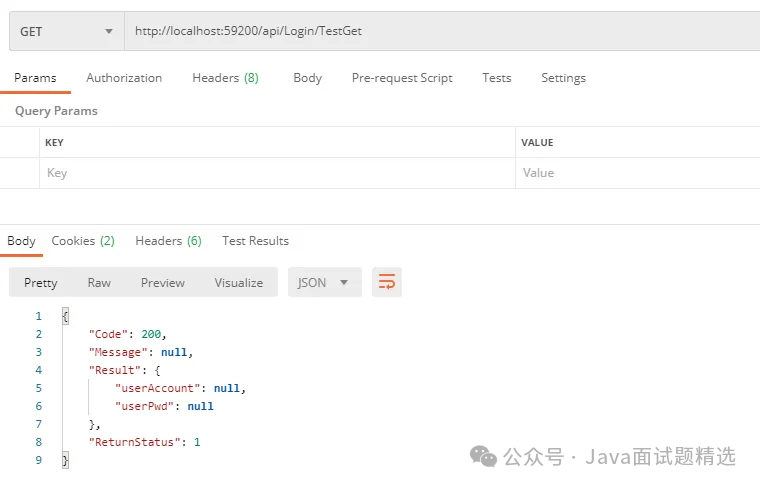
Task: Click line number 5 in response
Action: (x=39, y=388)
